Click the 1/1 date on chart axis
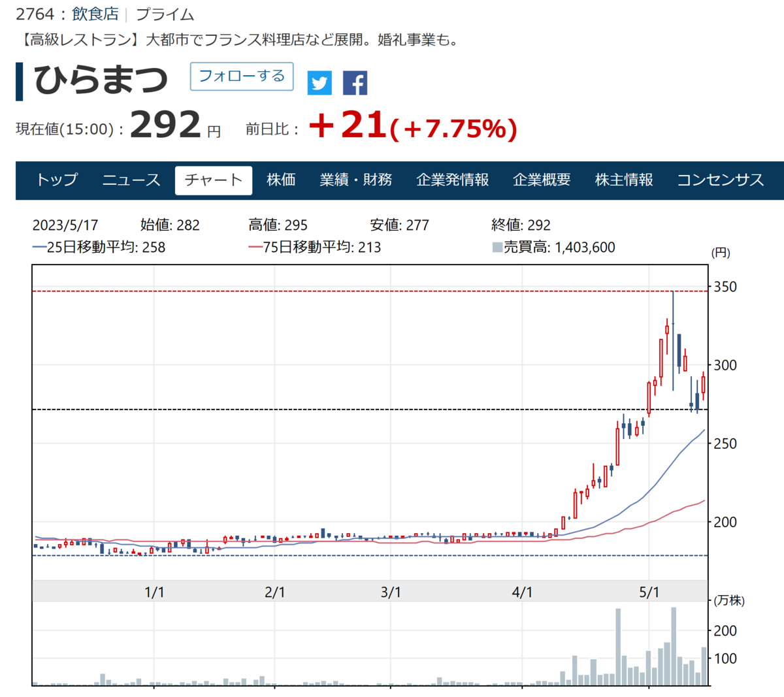 154,592
